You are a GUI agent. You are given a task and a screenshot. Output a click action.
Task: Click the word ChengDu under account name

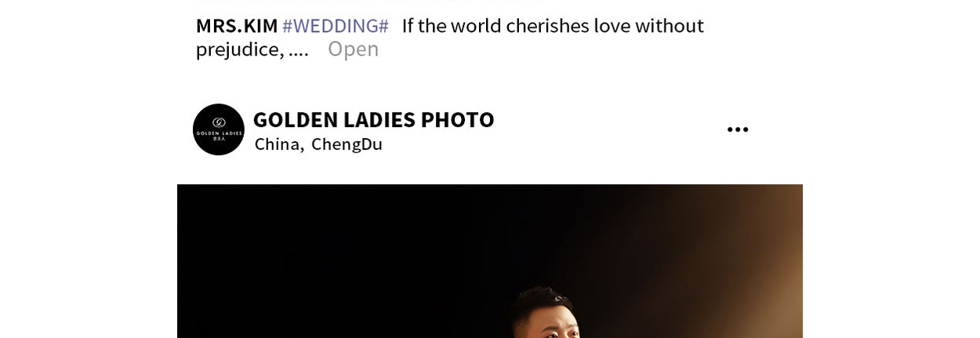(347, 144)
